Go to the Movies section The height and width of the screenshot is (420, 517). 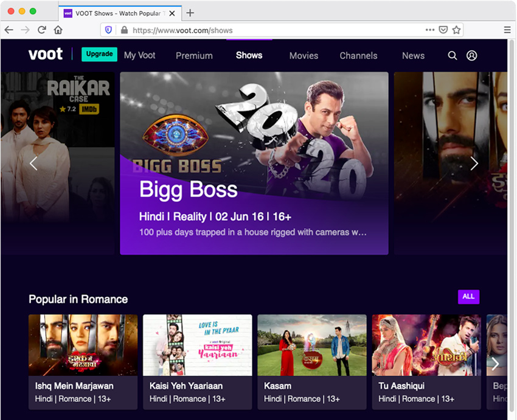point(304,56)
